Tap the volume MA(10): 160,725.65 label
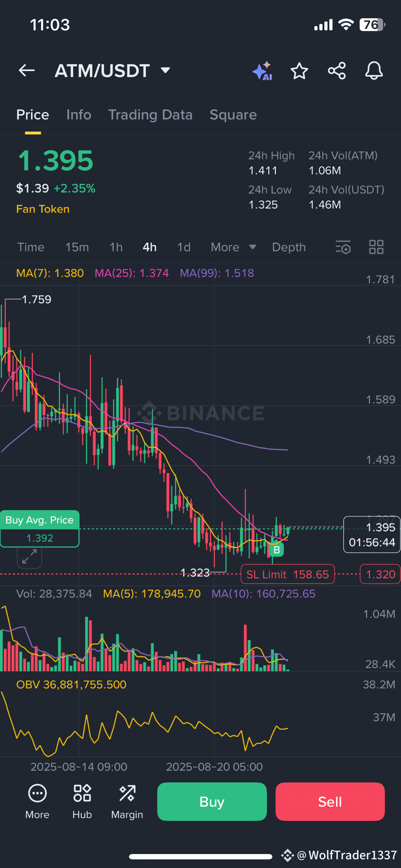 coord(263,594)
